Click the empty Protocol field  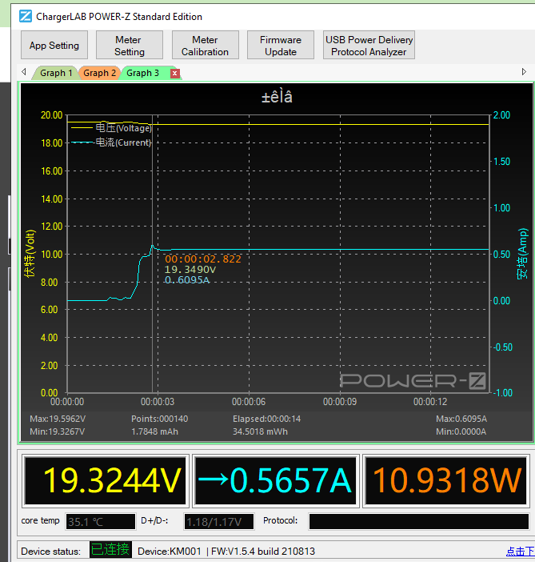coord(419,521)
